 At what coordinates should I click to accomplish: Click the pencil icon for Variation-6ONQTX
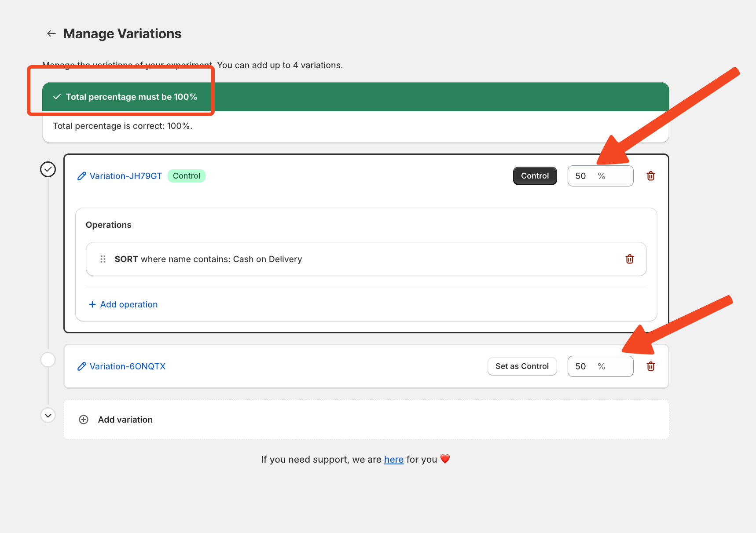[x=81, y=367]
